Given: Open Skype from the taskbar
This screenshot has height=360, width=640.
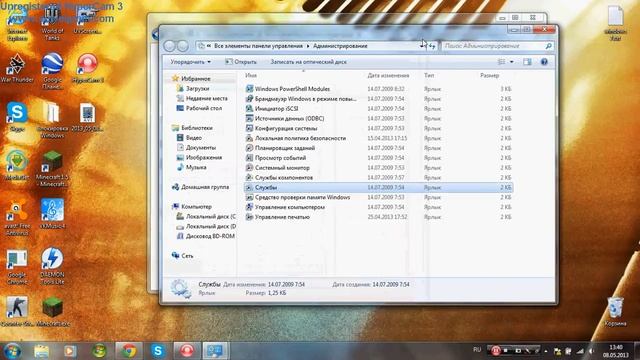Looking at the screenshot, I should point(158,351).
